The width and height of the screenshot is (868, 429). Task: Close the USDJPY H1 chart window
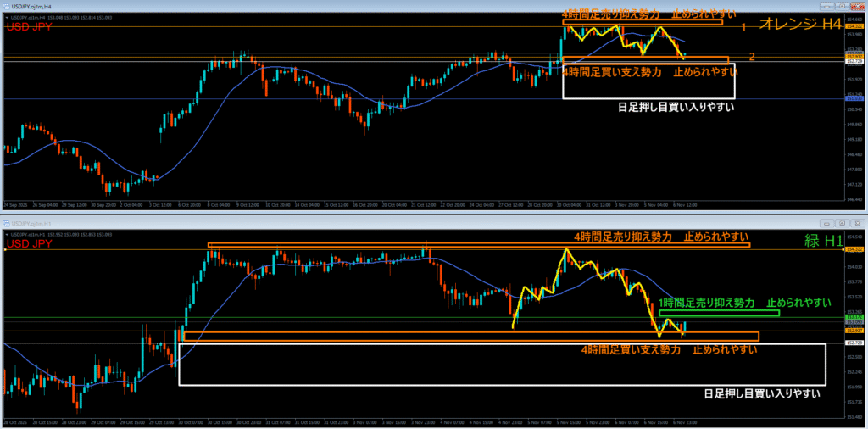[x=856, y=224]
